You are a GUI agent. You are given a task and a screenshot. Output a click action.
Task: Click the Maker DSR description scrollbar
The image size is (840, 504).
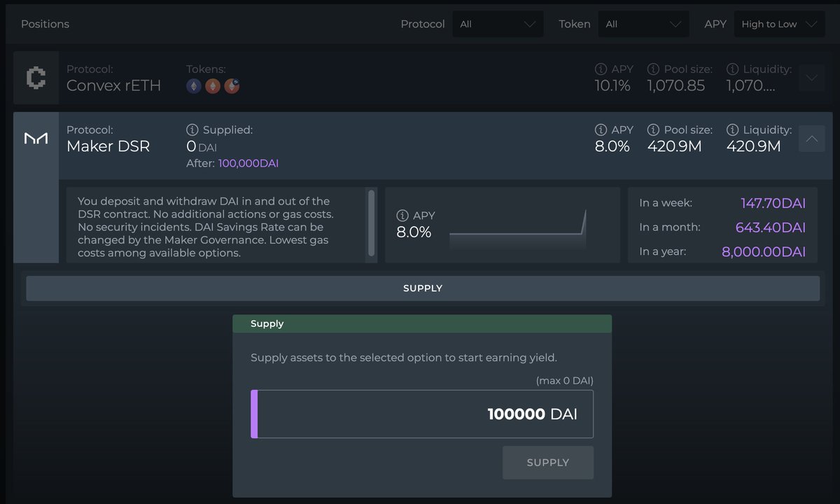[x=371, y=223]
